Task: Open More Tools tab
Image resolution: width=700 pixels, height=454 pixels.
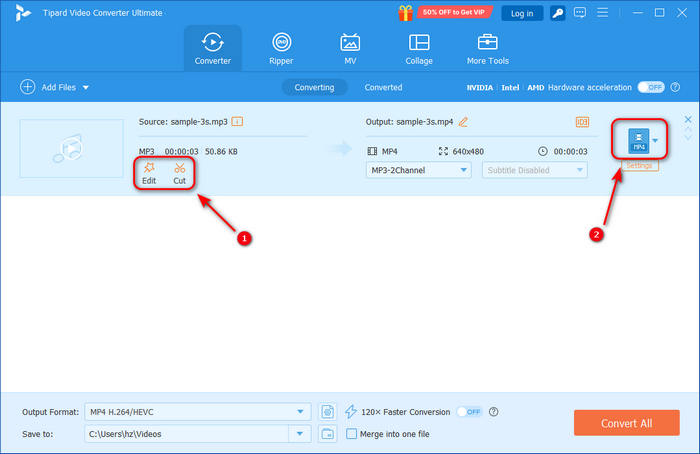Action: click(488, 48)
